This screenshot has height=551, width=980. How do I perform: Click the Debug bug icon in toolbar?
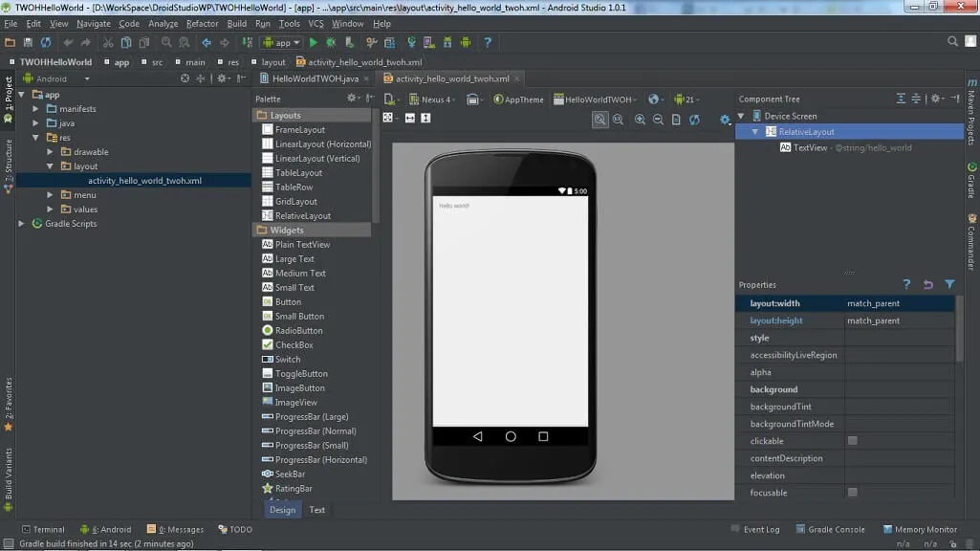pyautogui.click(x=331, y=42)
